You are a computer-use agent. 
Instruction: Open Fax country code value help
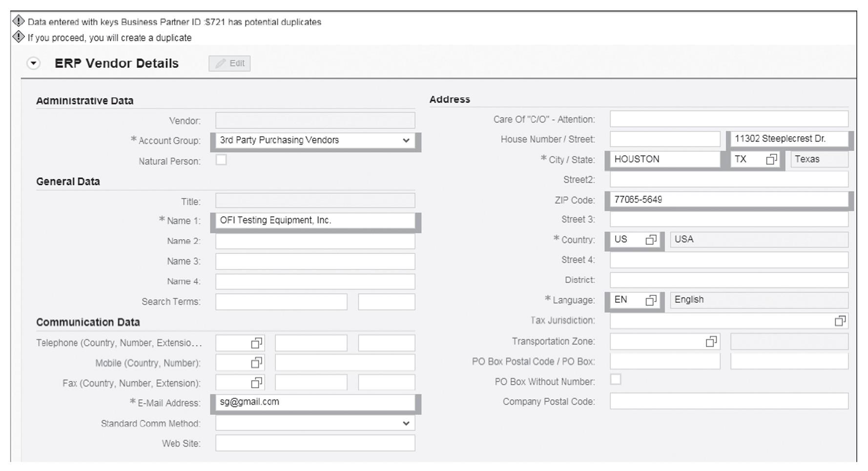pos(256,383)
